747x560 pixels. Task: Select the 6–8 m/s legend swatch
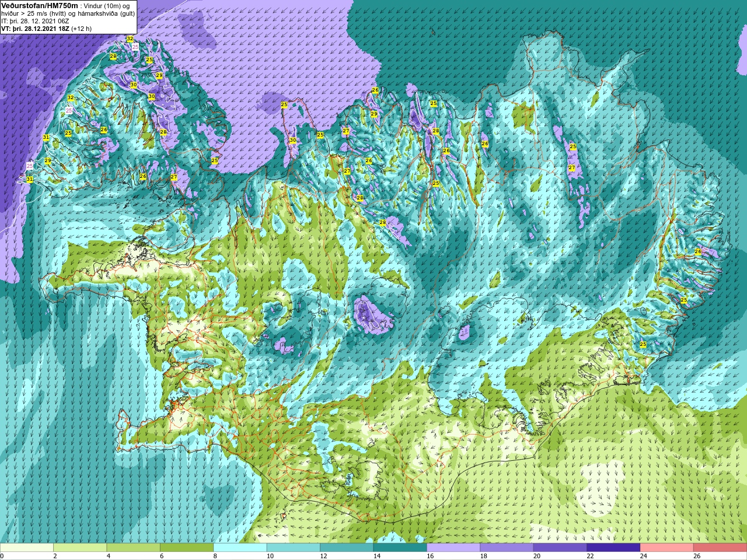pos(187,548)
